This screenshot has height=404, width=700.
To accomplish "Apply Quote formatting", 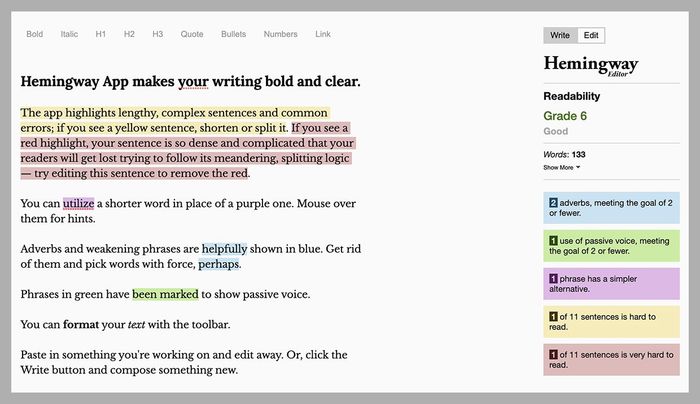I will tap(192, 34).
